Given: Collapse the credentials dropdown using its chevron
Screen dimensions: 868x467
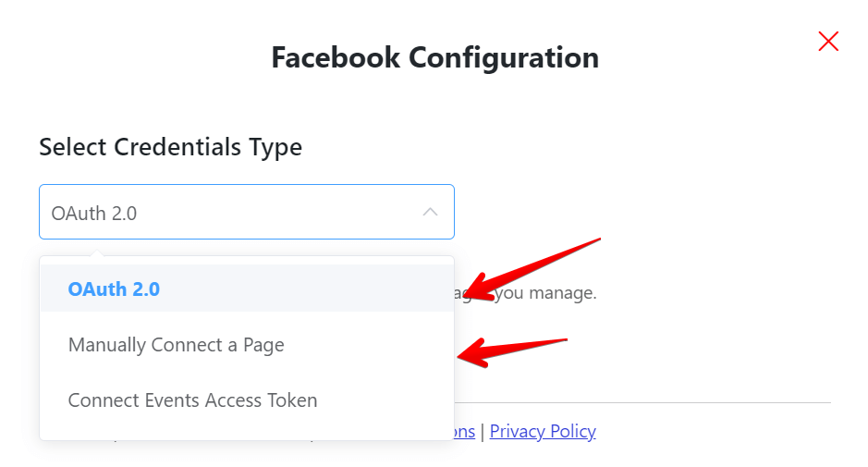Looking at the screenshot, I should (x=430, y=212).
